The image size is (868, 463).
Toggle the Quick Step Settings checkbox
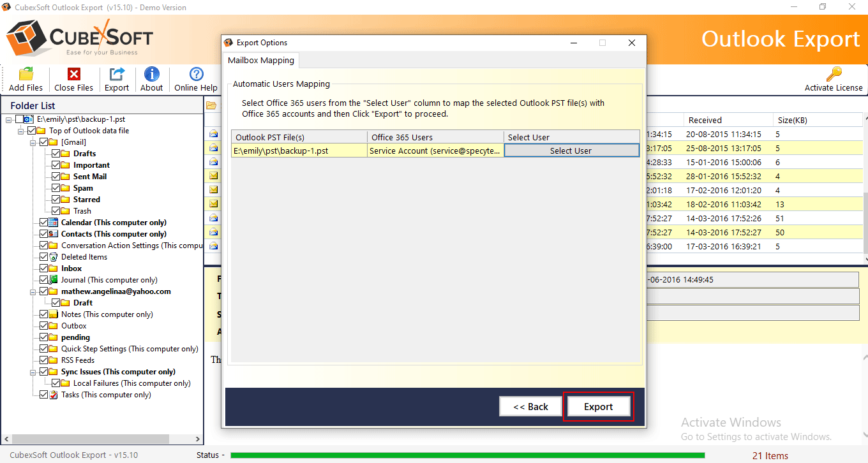point(43,349)
